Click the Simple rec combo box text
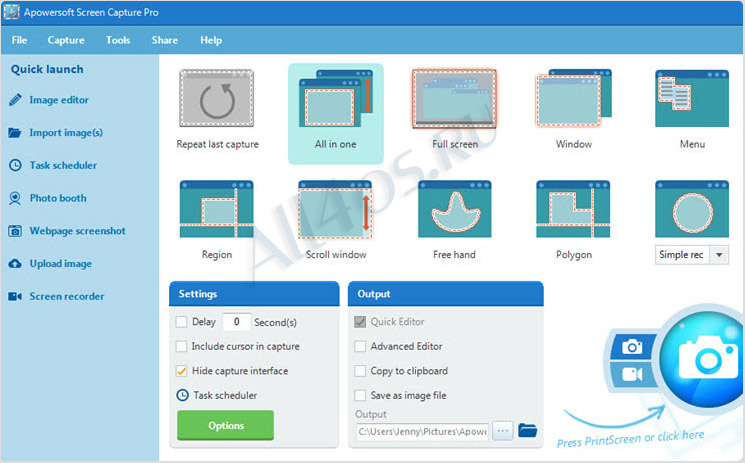Image resolution: width=745 pixels, height=463 pixels. click(682, 255)
